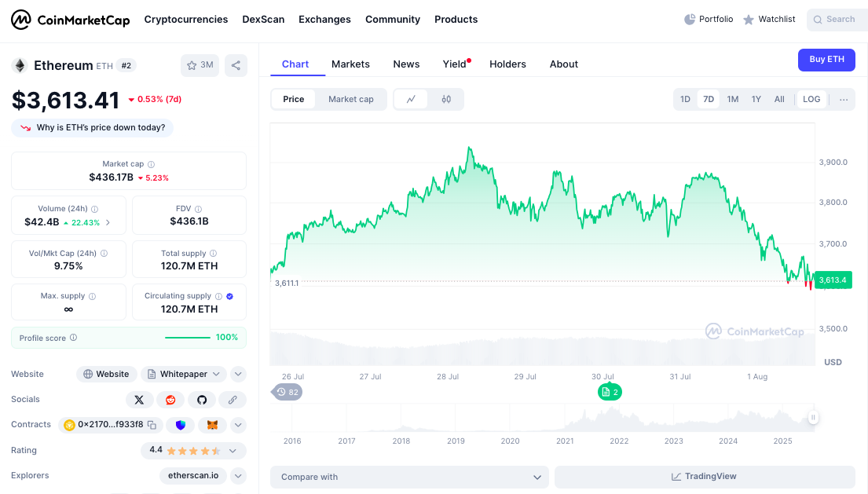Enable LOG scale on the chart

click(811, 99)
